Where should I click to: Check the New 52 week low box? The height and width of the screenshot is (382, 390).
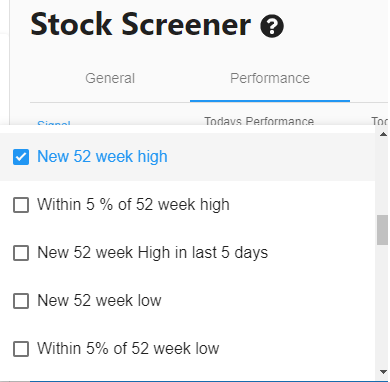coord(21,301)
